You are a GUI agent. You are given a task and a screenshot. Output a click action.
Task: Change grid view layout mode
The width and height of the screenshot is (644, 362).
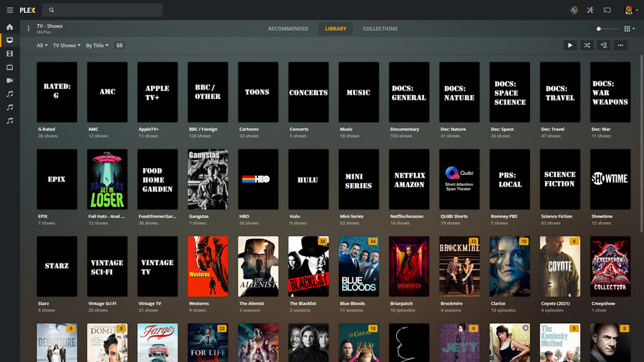(x=629, y=29)
